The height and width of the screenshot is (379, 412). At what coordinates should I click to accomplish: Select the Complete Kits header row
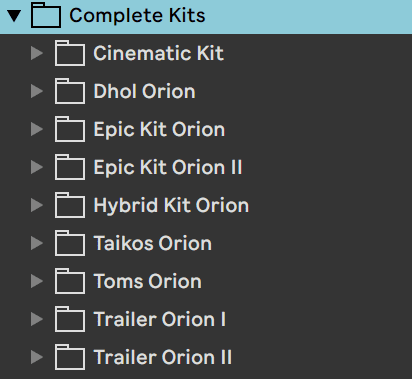pos(206,17)
